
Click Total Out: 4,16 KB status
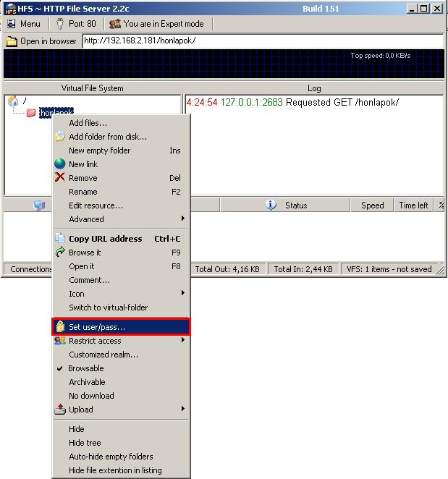click(227, 269)
